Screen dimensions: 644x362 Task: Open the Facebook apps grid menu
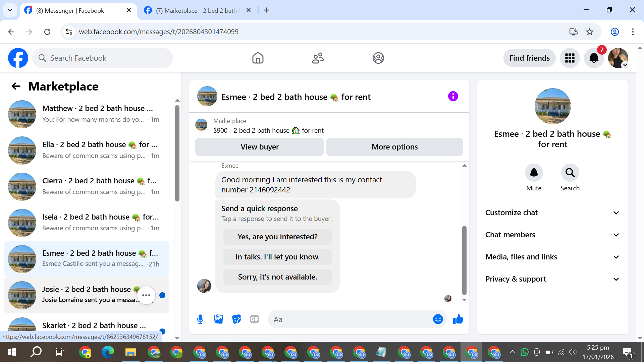(x=570, y=58)
